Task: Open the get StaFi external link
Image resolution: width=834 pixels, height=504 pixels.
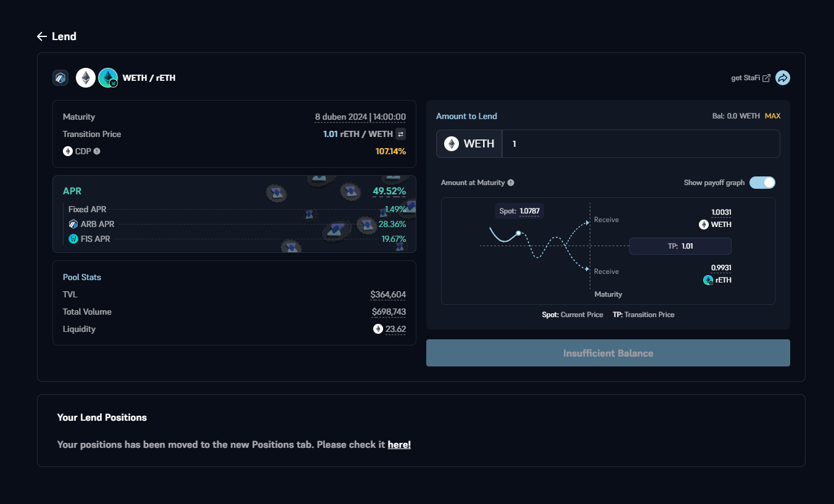Action: tap(751, 78)
